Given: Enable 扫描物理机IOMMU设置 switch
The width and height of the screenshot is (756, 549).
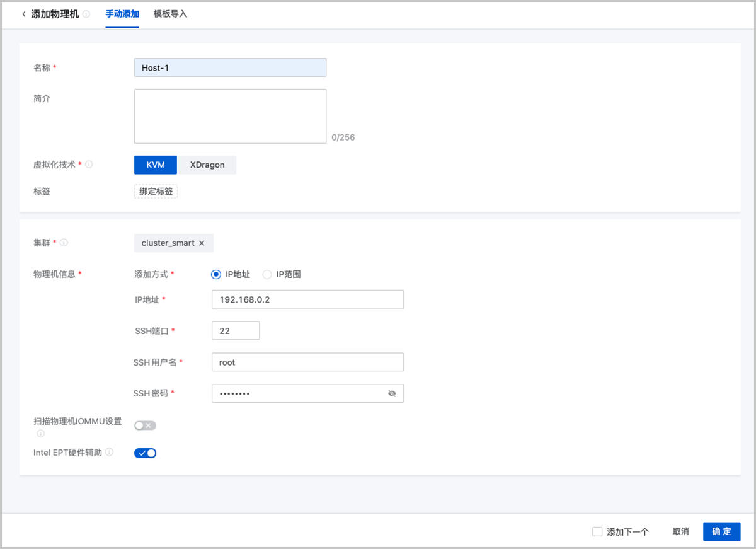Looking at the screenshot, I should tap(145, 425).
